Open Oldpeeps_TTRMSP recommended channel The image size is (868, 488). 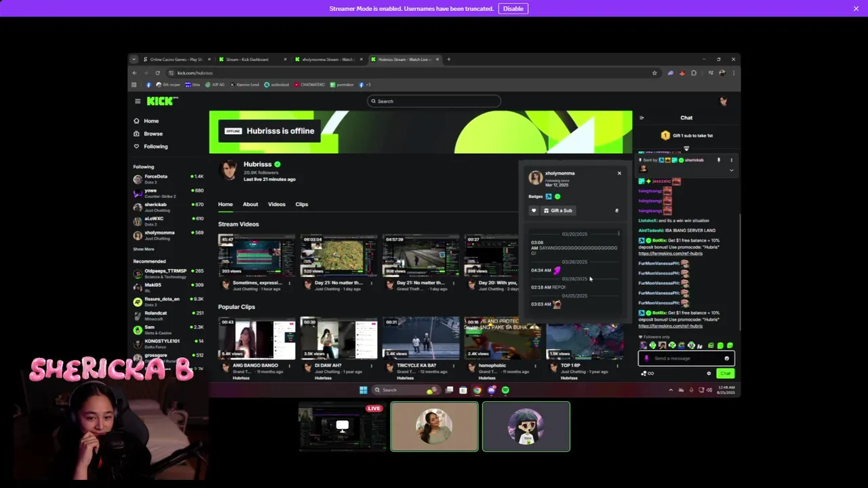click(168, 273)
